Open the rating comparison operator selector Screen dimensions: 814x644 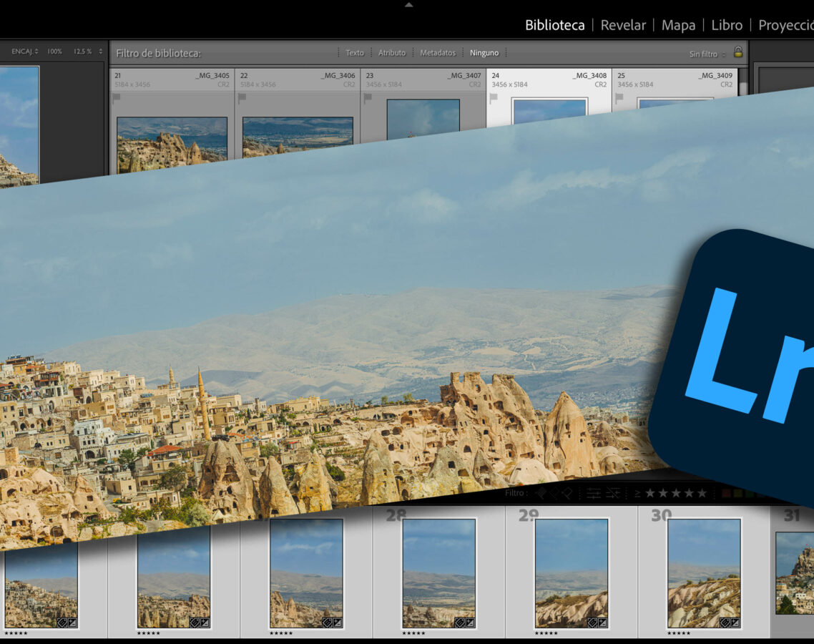click(636, 494)
